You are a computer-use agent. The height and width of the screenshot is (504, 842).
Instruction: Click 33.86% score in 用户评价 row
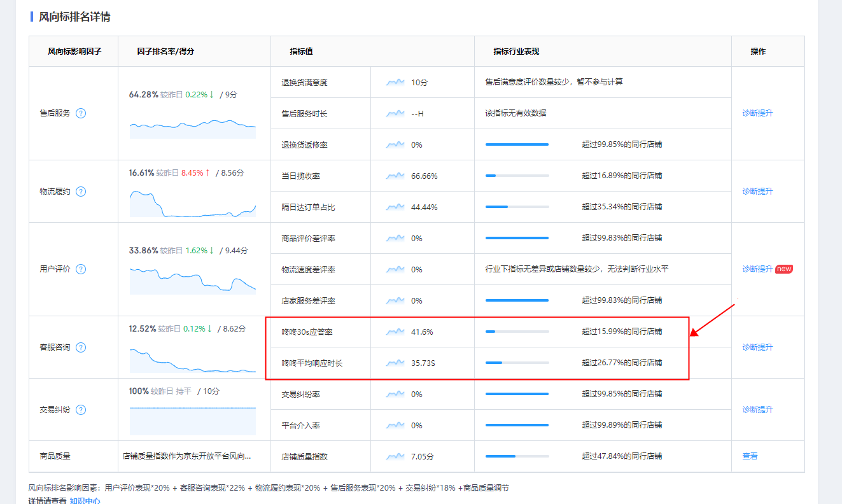(143, 251)
